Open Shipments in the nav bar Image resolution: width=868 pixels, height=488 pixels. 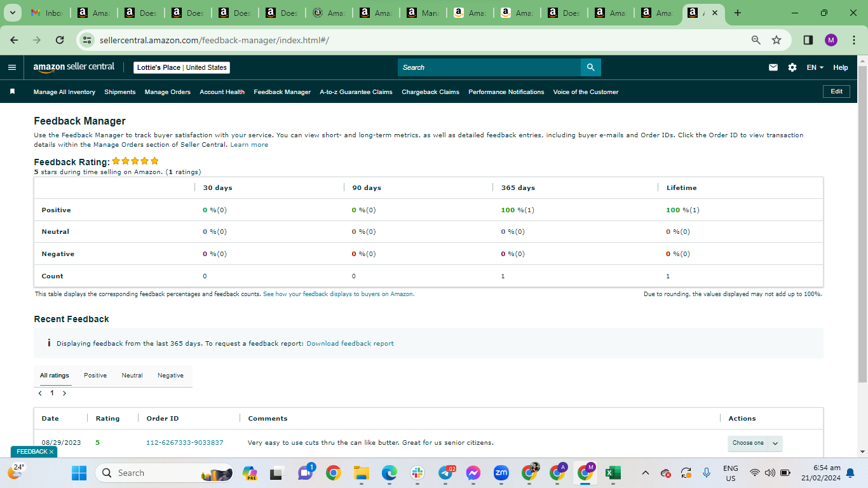coord(120,92)
